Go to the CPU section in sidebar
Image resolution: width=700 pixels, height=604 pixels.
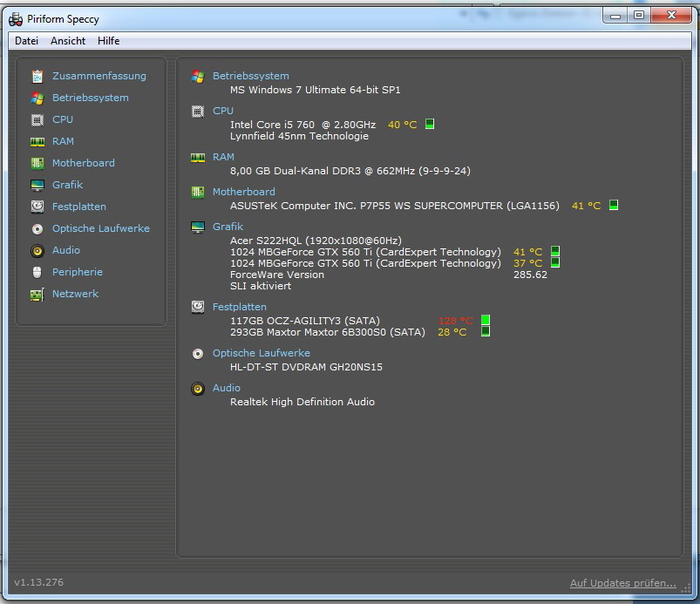tap(63, 119)
